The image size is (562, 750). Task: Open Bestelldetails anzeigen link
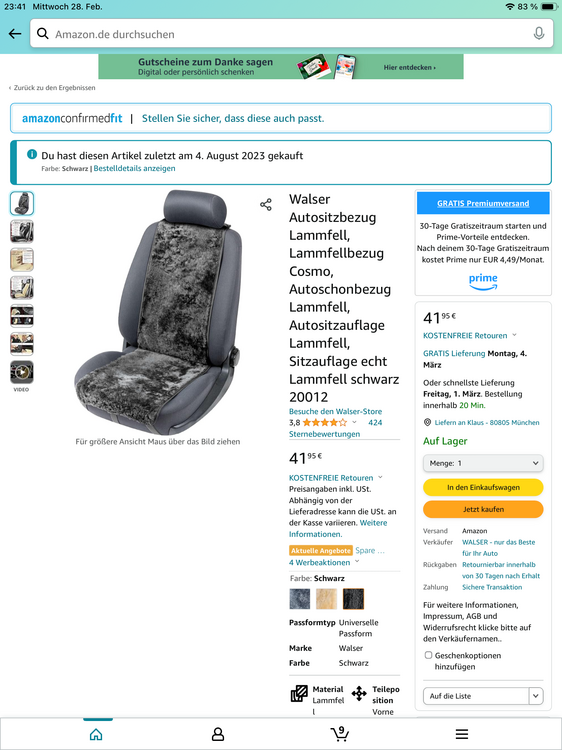click(134, 168)
